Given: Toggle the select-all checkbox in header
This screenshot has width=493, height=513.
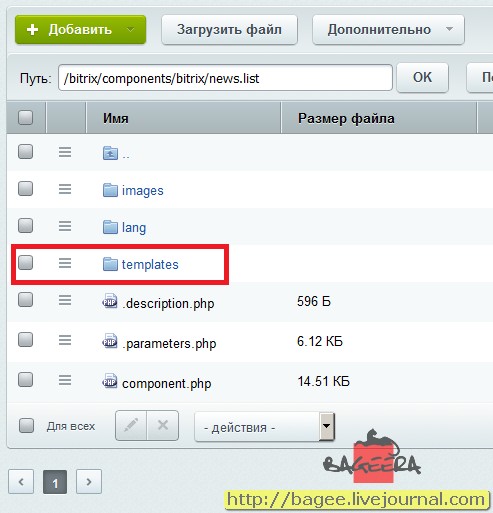Looking at the screenshot, I should [25, 117].
